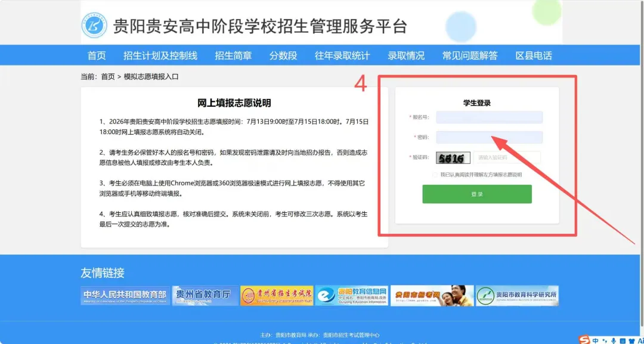This screenshot has height=344, width=644.
Task: Click instruction paragraph 2 about 保管报名号和密码
Action: 234,157
